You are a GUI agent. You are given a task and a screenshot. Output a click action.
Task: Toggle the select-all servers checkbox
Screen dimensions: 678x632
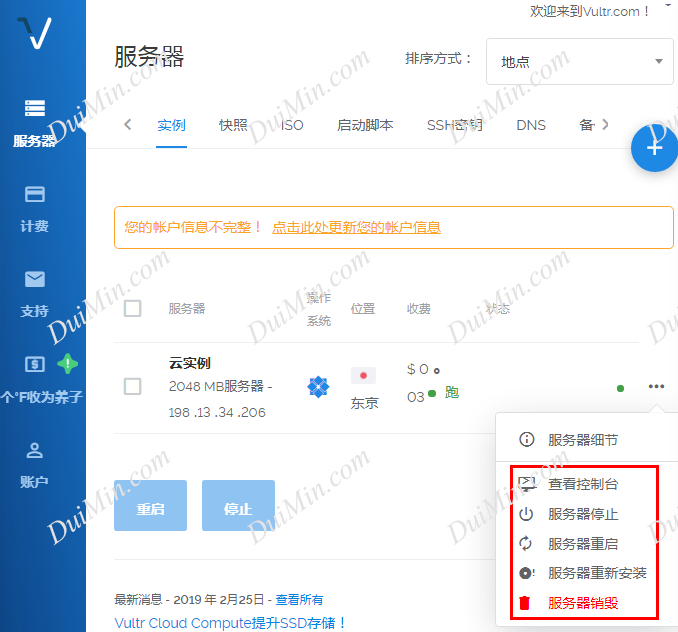point(132,309)
